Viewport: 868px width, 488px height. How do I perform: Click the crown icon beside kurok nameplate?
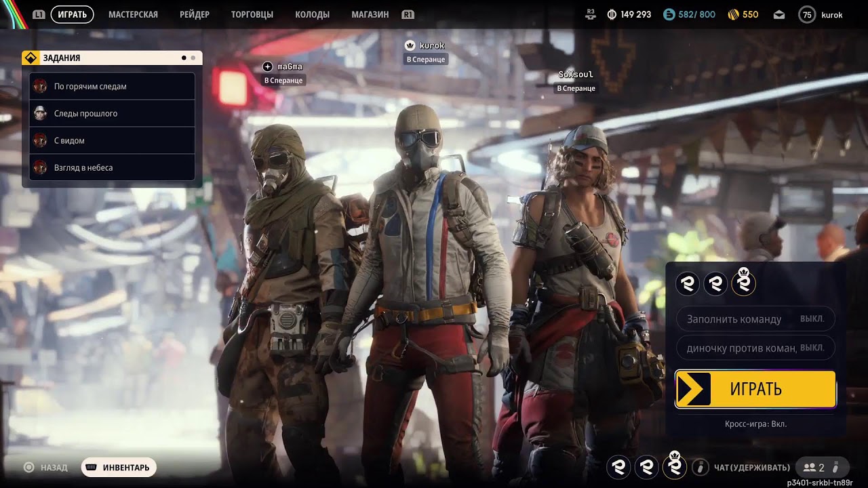pos(410,45)
